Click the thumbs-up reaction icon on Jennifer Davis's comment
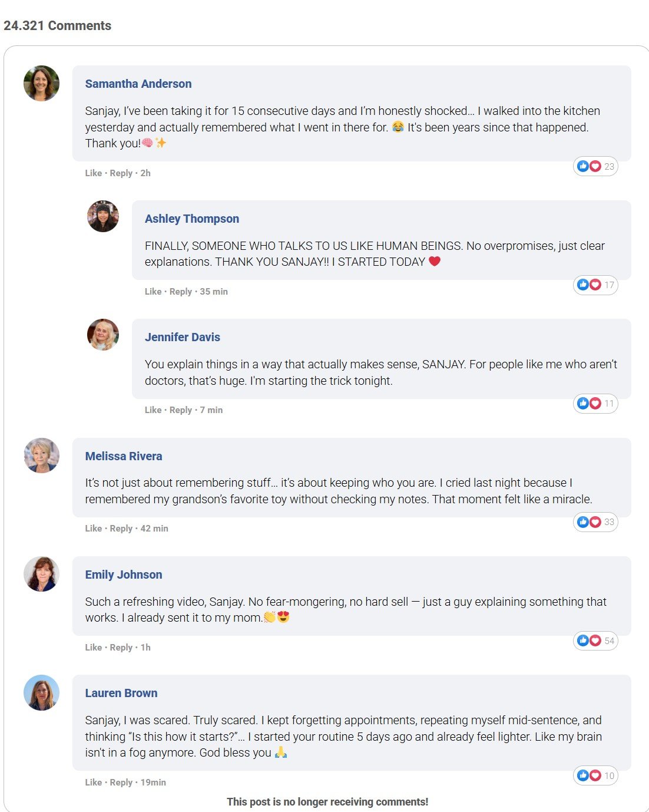 tap(584, 403)
